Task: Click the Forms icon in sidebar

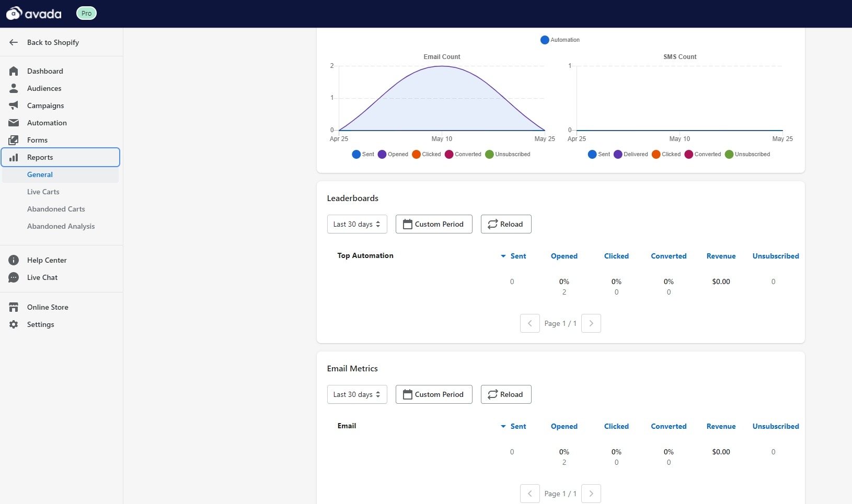Action: coord(14,140)
